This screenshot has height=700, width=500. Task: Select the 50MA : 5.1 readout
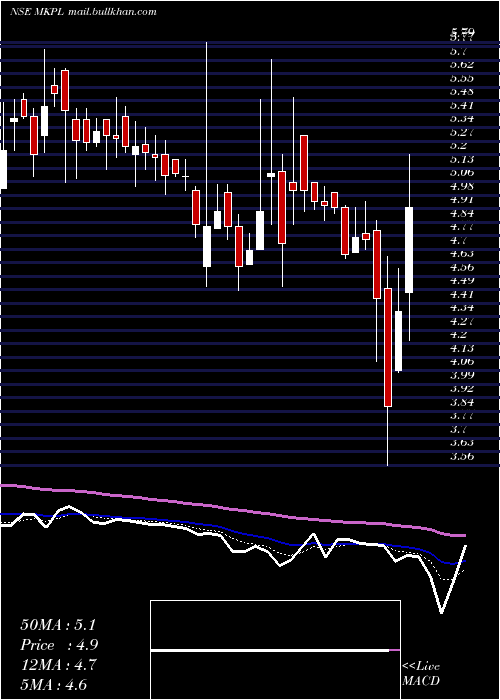[x=58, y=625]
